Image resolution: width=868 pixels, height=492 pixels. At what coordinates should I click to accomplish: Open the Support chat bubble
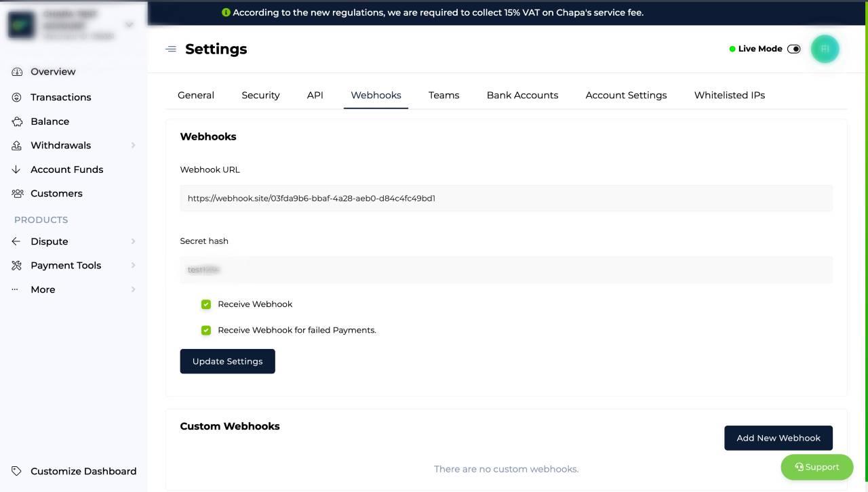(x=816, y=467)
